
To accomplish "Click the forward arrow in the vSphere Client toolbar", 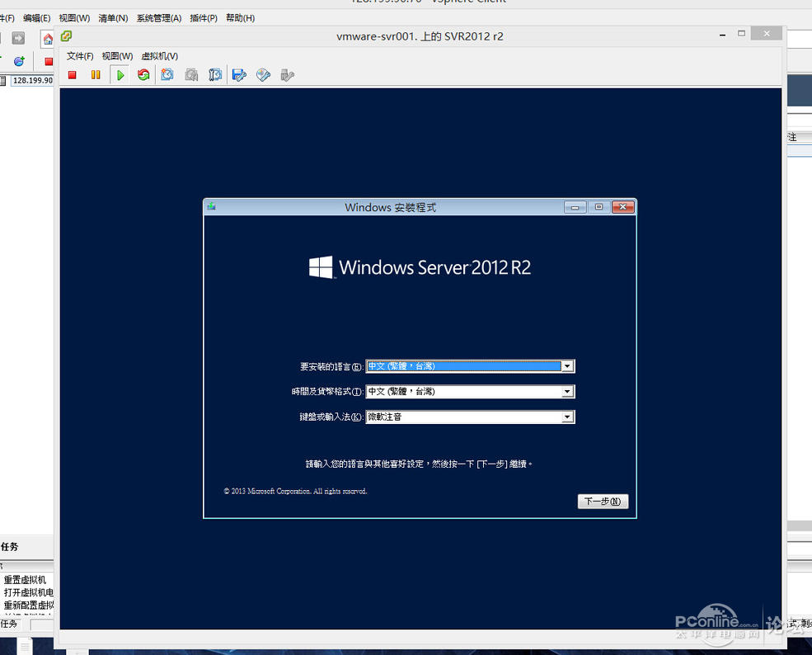I will click(18, 38).
